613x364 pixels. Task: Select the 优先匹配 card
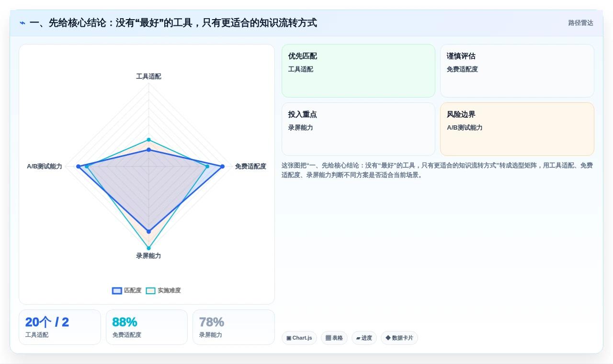358,71
